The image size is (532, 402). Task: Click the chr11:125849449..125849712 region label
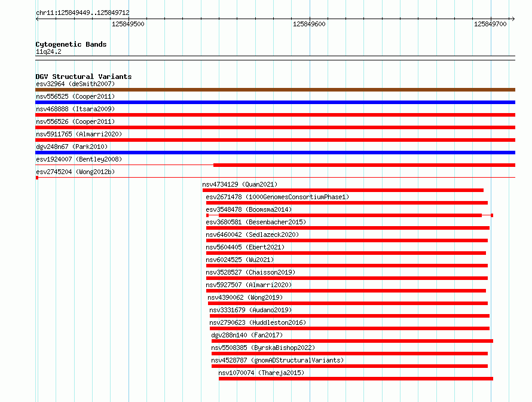[x=82, y=13]
